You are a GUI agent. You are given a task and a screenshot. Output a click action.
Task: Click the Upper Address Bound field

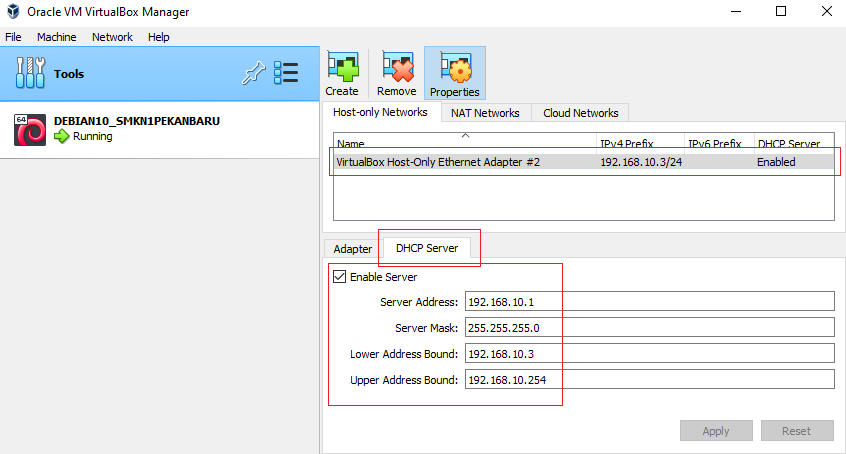(650, 380)
